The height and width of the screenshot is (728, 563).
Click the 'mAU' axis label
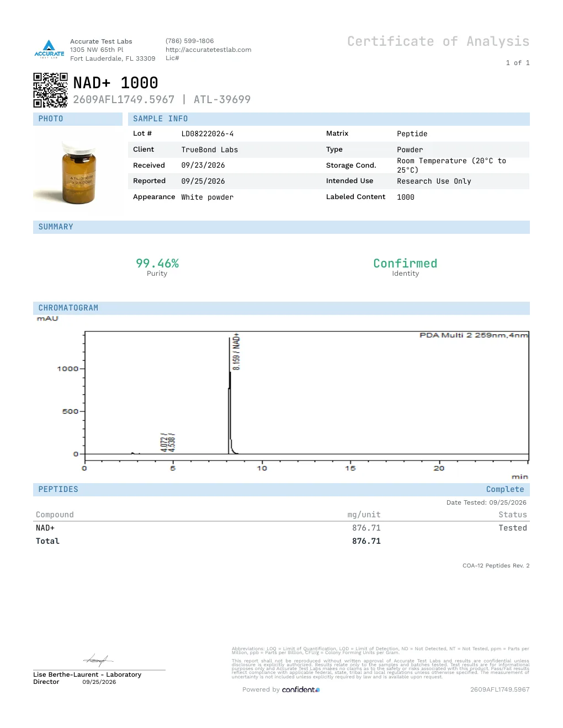[47, 319]
